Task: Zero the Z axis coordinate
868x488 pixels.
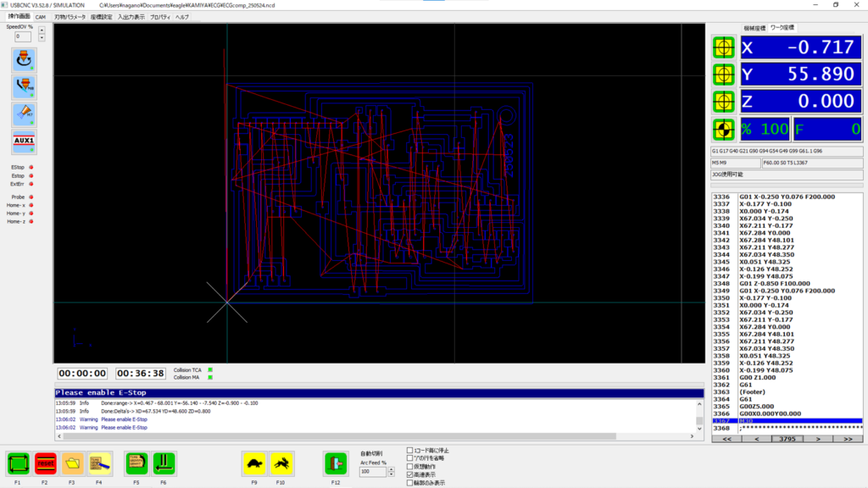Action: click(x=723, y=102)
